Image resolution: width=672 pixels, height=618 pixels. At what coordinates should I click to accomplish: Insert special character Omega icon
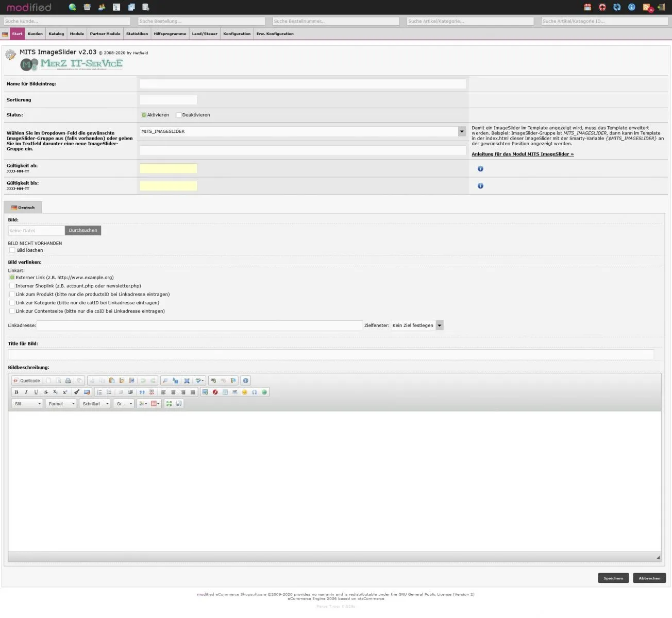point(254,392)
